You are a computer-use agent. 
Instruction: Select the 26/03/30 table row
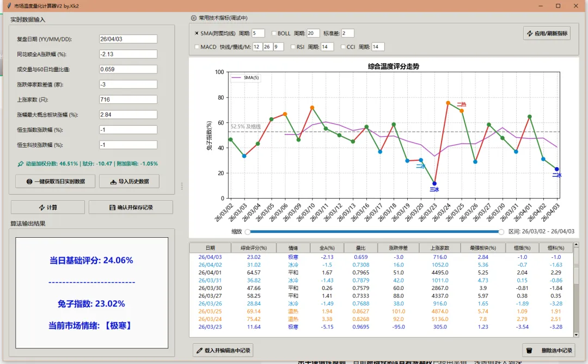coord(381,288)
